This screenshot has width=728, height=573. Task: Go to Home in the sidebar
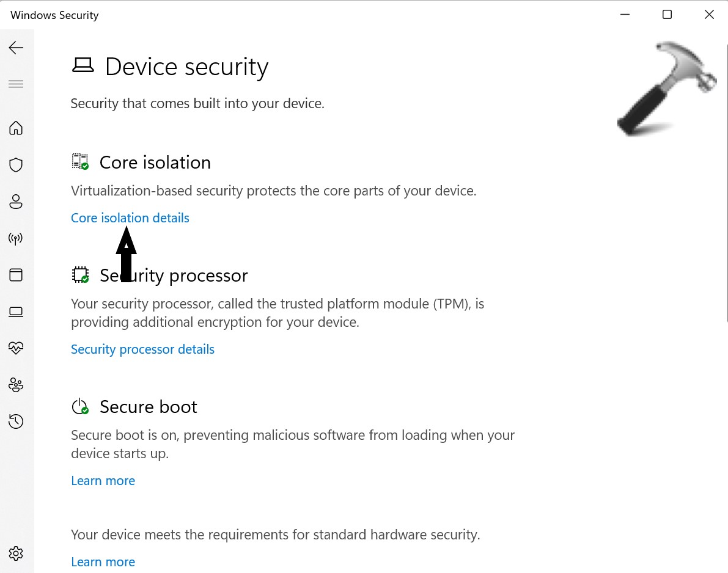click(x=16, y=128)
